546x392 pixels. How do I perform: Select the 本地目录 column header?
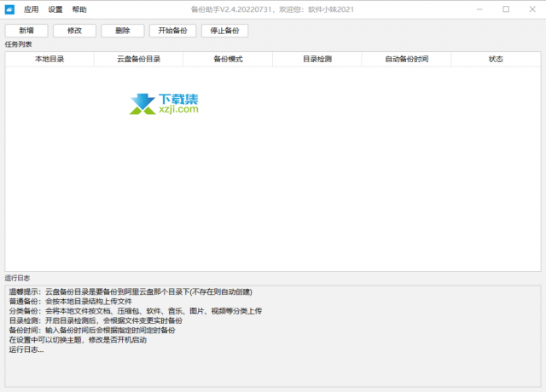49,59
